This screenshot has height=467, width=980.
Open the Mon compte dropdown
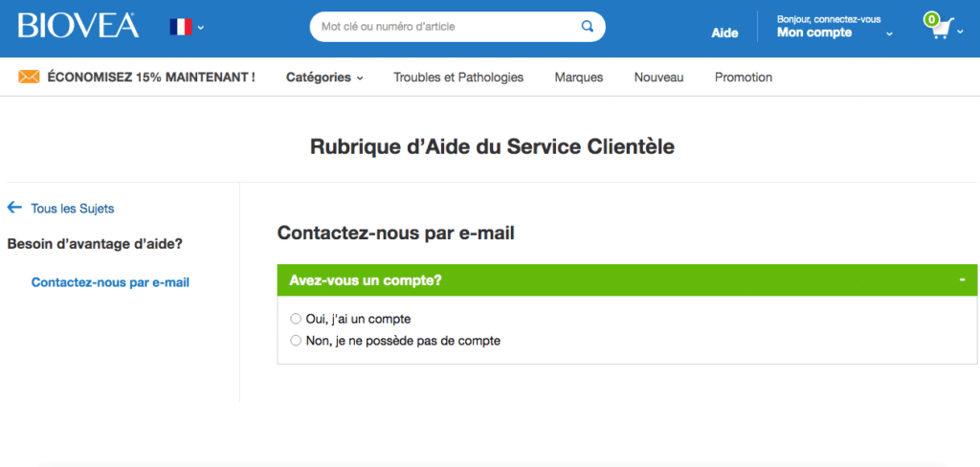point(835,28)
